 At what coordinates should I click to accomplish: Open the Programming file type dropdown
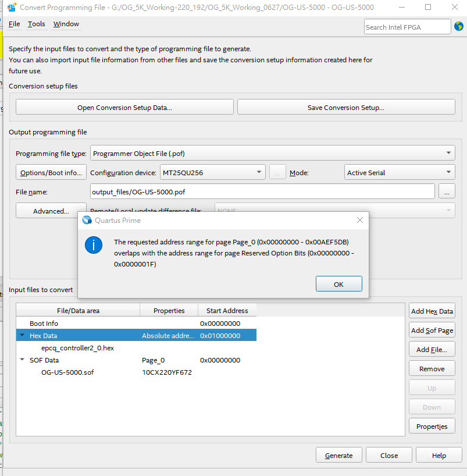[x=273, y=153]
